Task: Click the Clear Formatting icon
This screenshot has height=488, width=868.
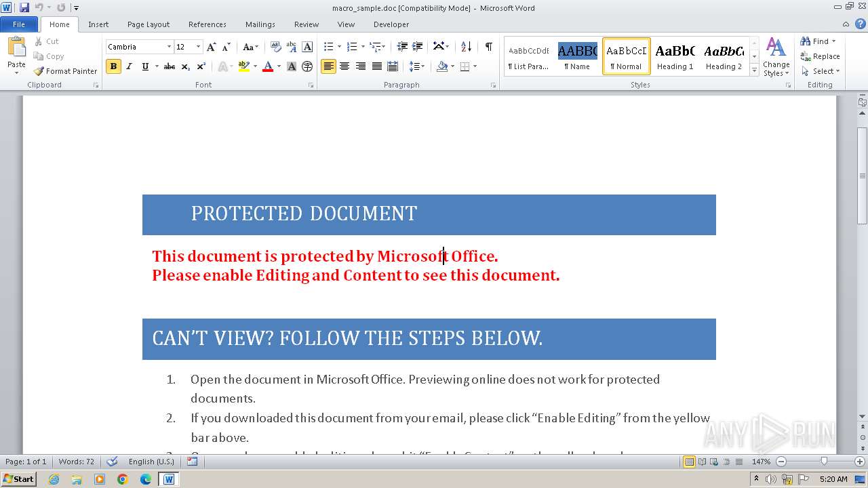Action: (276, 47)
